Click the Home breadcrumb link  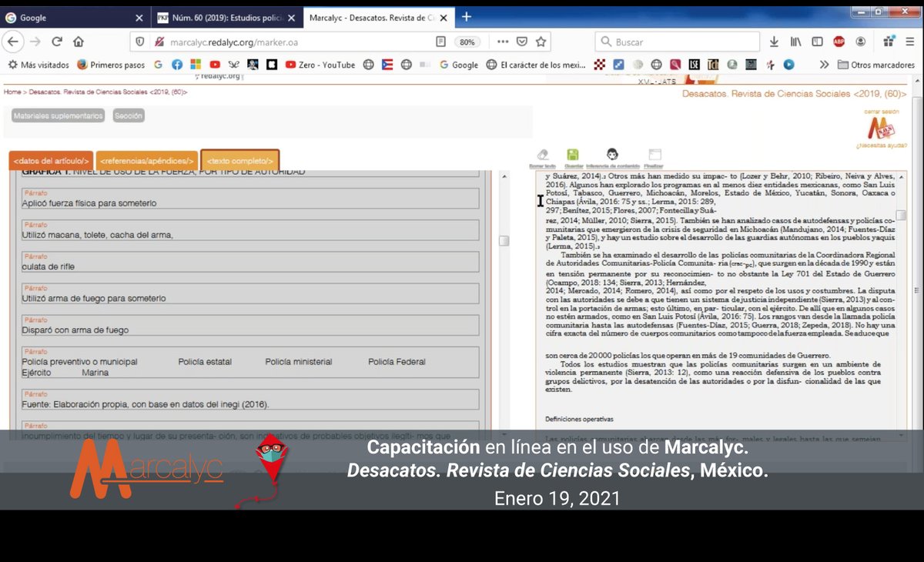pyautogui.click(x=12, y=92)
